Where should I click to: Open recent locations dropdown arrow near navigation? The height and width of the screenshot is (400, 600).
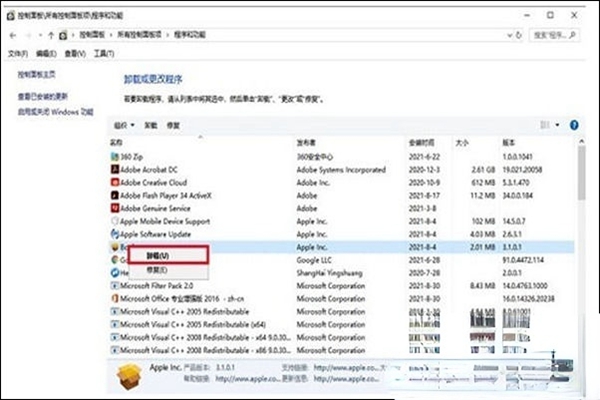(41, 35)
